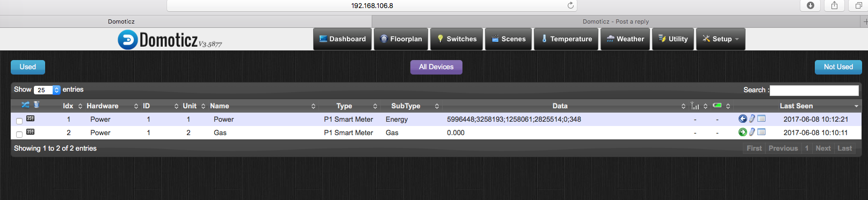Open log list icon in Power row
Screen dimensions: 868x200
(761, 118)
